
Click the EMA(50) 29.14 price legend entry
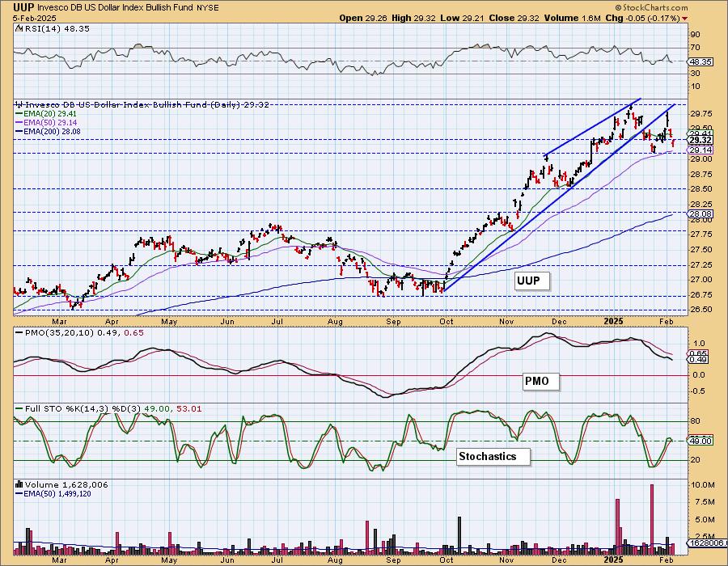tap(51, 122)
